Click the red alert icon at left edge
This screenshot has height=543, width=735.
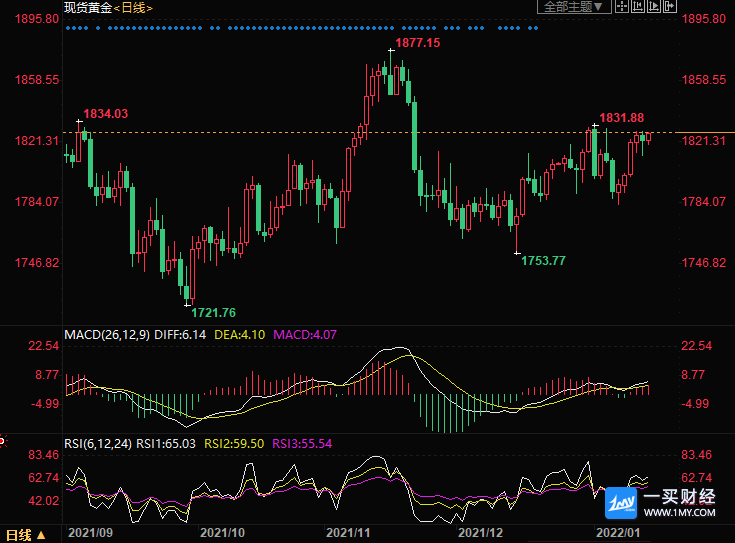pyautogui.click(x=2, y=441)
